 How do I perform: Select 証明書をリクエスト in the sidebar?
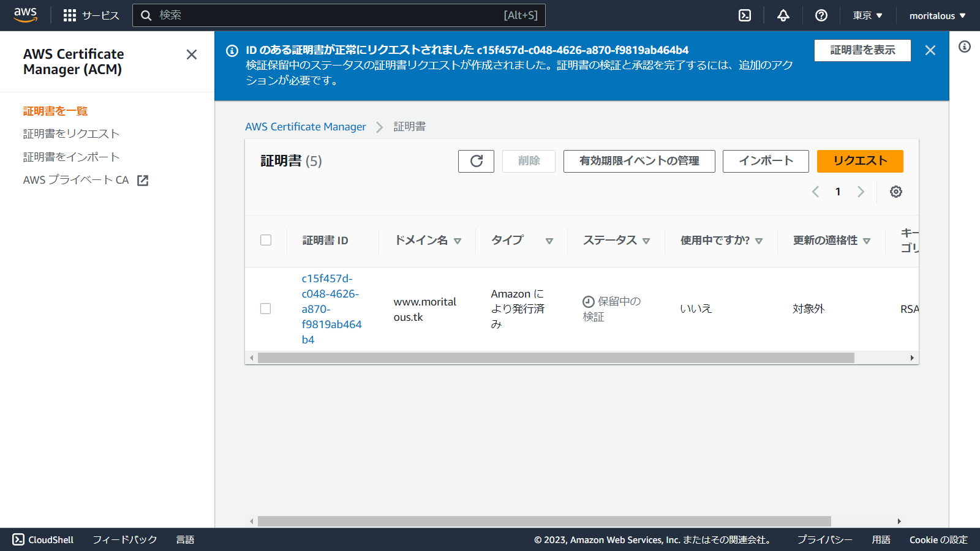[70, 133]
